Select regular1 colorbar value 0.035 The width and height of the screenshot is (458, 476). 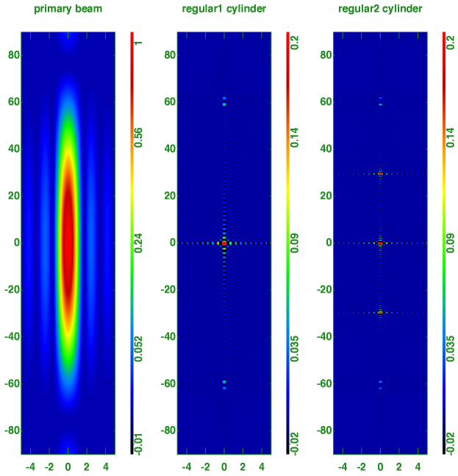tap(295, 349)
